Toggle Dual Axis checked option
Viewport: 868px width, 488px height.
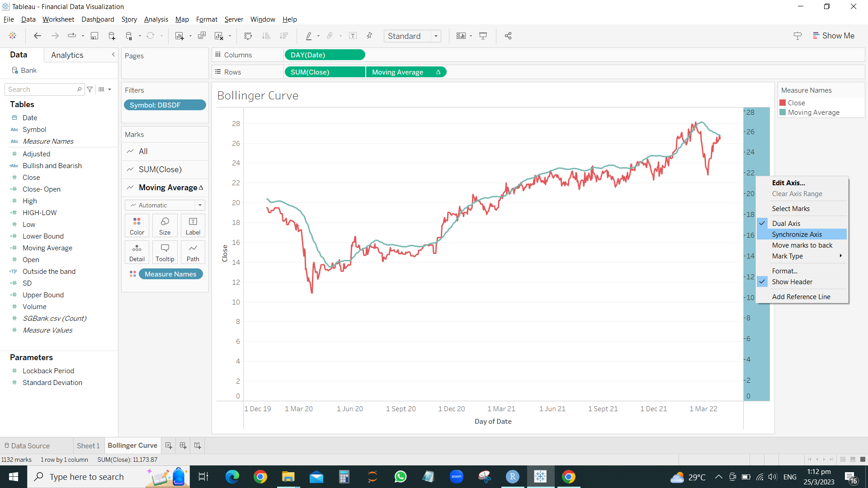[x=786, y=224]
